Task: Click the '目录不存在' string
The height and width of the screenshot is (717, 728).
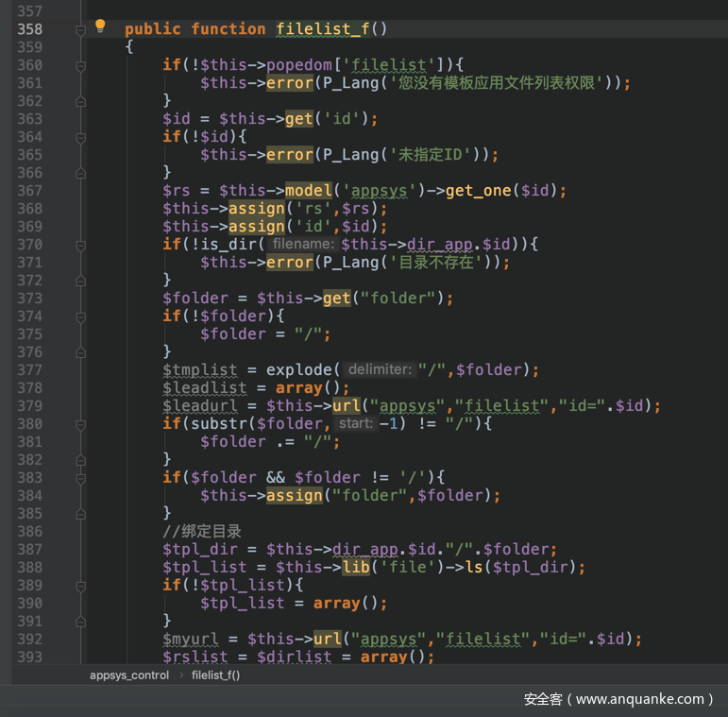Action: 435,263
